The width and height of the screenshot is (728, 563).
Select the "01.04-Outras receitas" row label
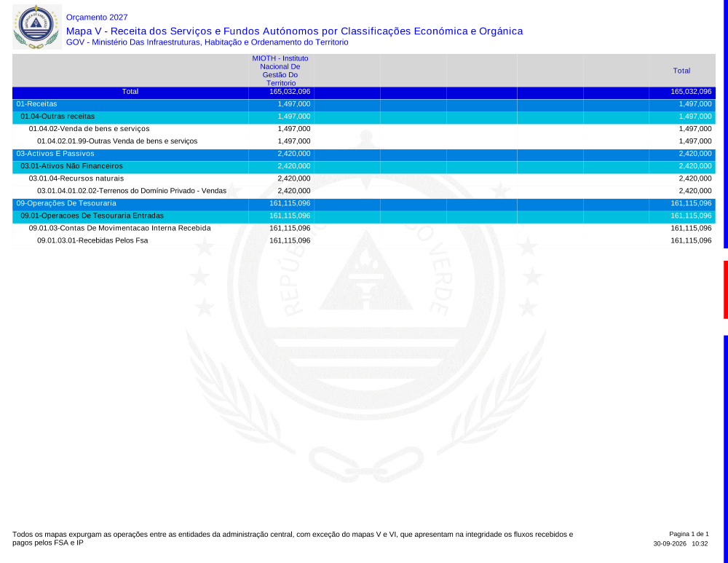(x=58, y=117)
